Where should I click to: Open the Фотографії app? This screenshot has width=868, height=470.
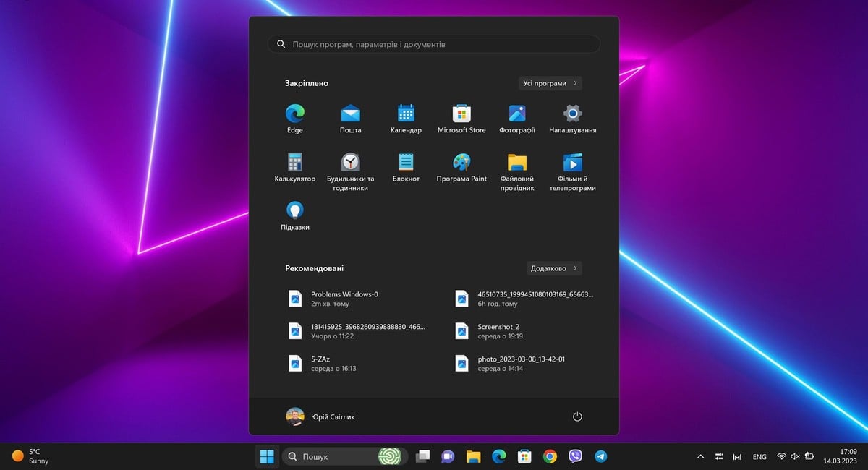pos(517,119)
